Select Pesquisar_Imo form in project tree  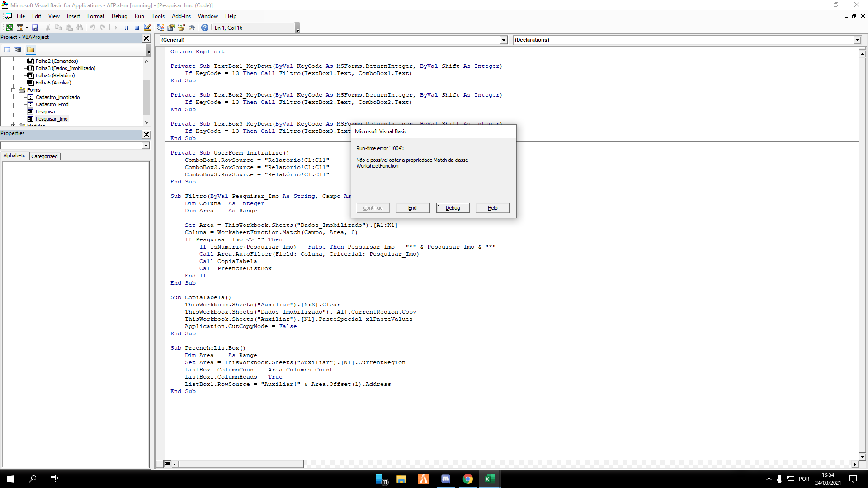coord(52,119)
